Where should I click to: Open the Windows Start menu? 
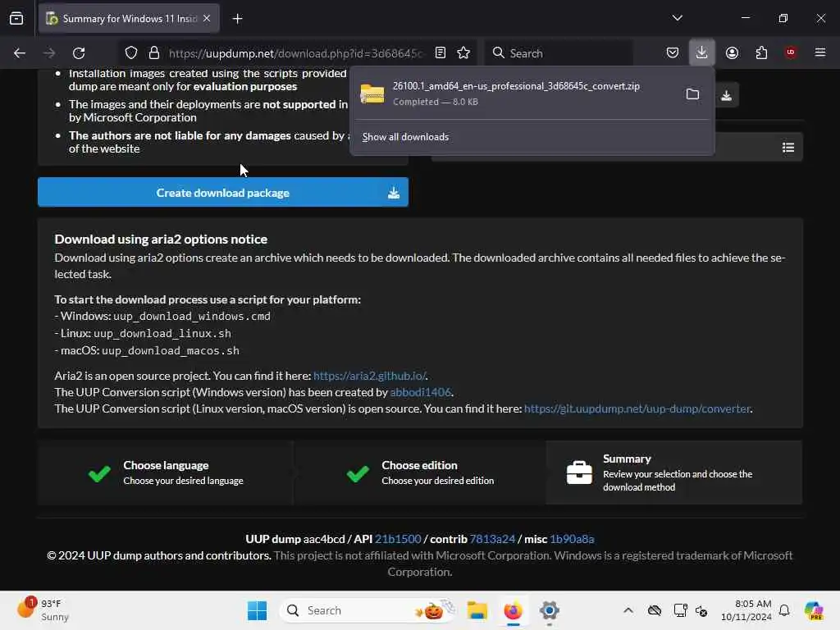[257, 610]
